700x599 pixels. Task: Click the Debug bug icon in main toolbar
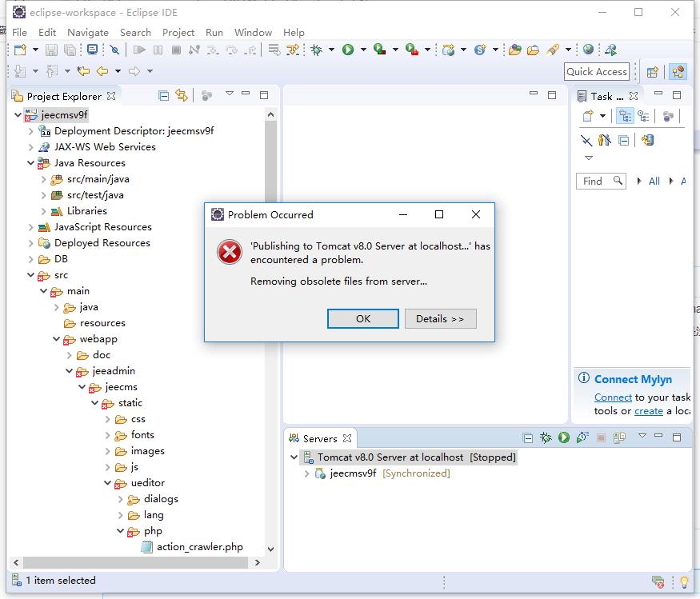pyautogui.click(x=317, y=50)
